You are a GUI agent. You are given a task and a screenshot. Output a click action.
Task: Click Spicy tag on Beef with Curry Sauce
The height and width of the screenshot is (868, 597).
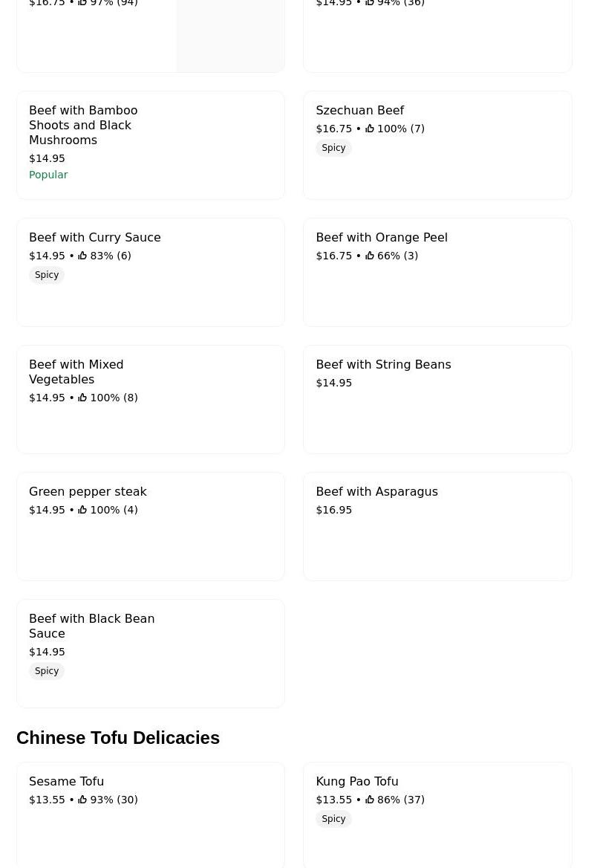pos(47,275)
